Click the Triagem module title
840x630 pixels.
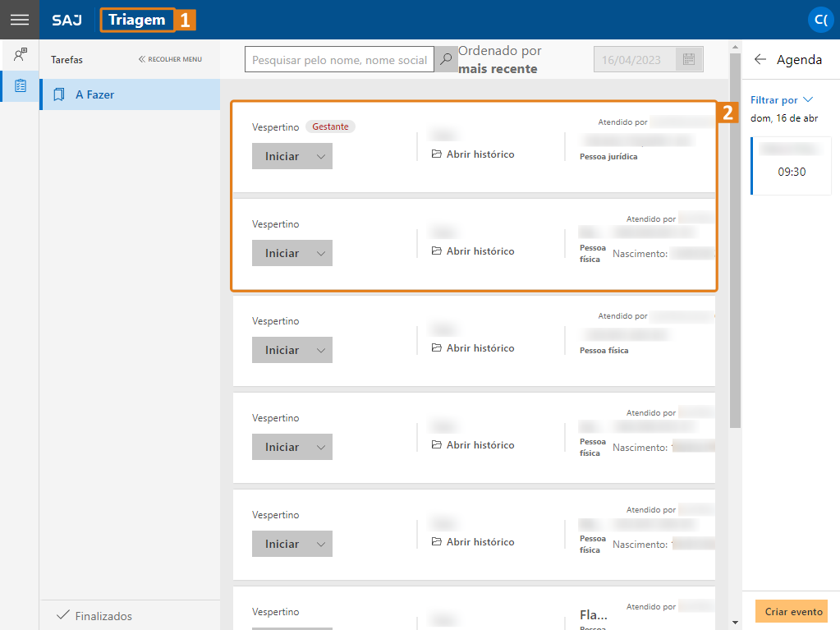click(137, 20)
